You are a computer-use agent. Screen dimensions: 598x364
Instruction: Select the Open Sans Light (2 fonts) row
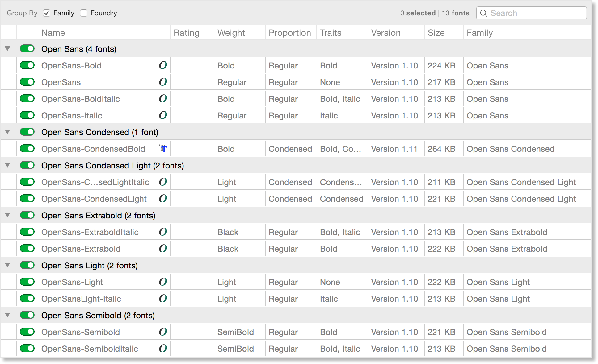pos(296,265)
